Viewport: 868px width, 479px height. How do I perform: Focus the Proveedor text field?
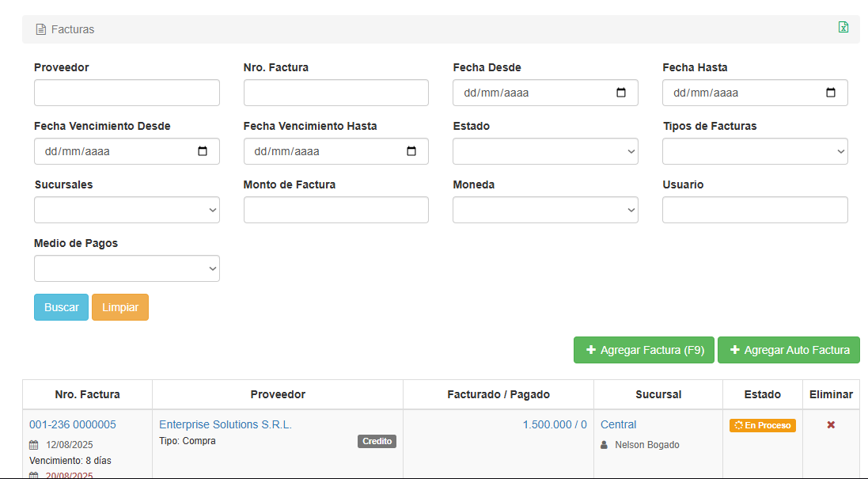point(127,93)
